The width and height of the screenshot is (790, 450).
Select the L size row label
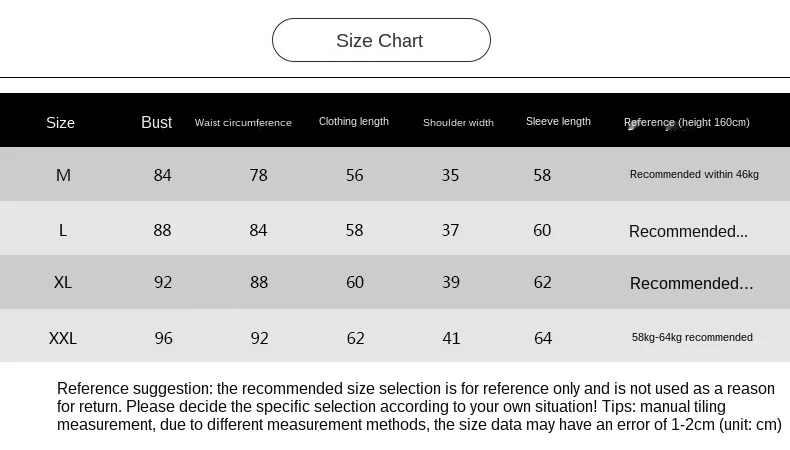[x=63, y=230]
